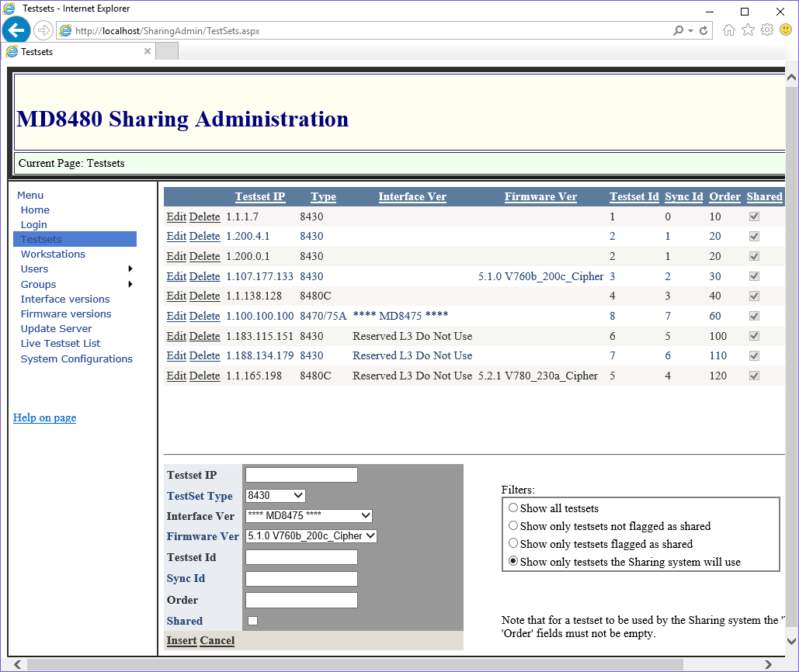799x672 pixels.
Task: Click the Order input field
Action: [301, 600]
